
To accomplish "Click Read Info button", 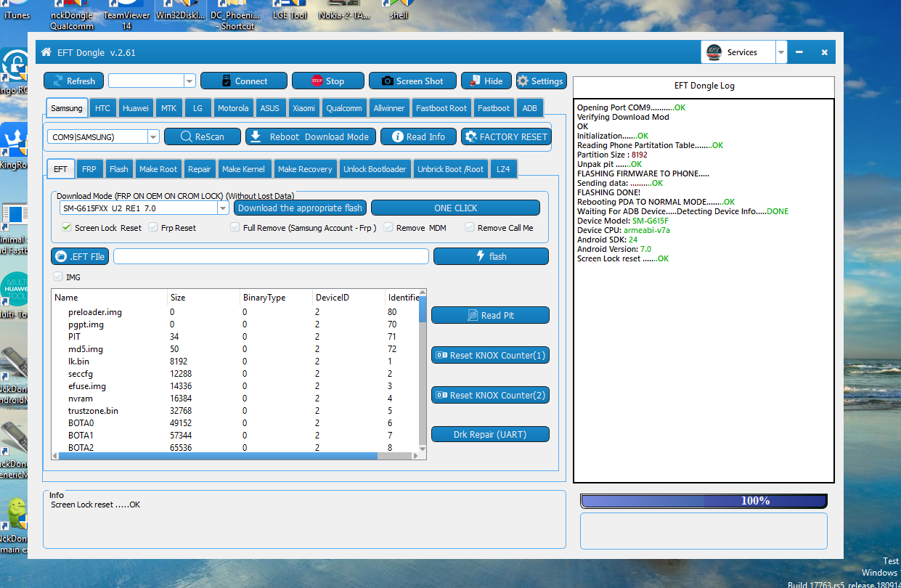I will tap(418, 136).
